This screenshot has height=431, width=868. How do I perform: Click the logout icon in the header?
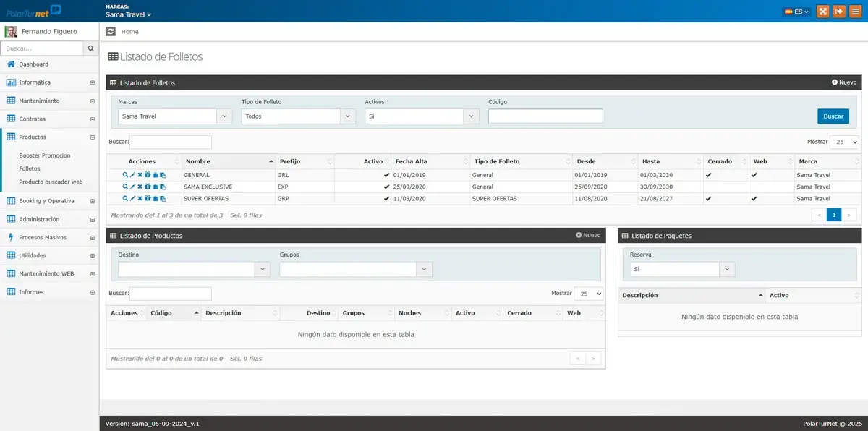pyautogui.click(x=839, y=12)
